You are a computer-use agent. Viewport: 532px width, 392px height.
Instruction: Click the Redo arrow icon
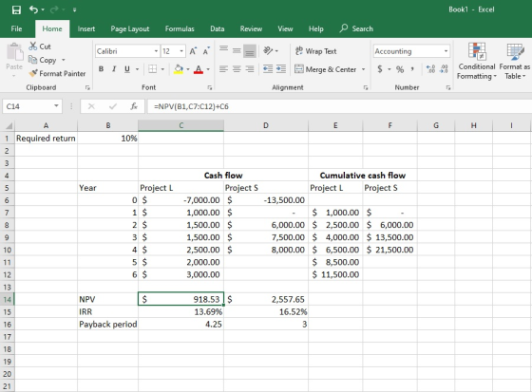click(x=54, y=9)
